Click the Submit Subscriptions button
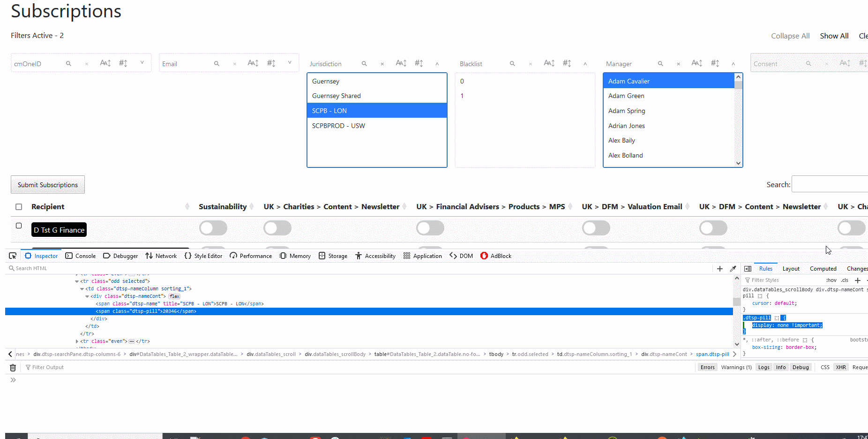Image resolution: width=868 pixels, height=439 pixels. click(x=47, y=184)
